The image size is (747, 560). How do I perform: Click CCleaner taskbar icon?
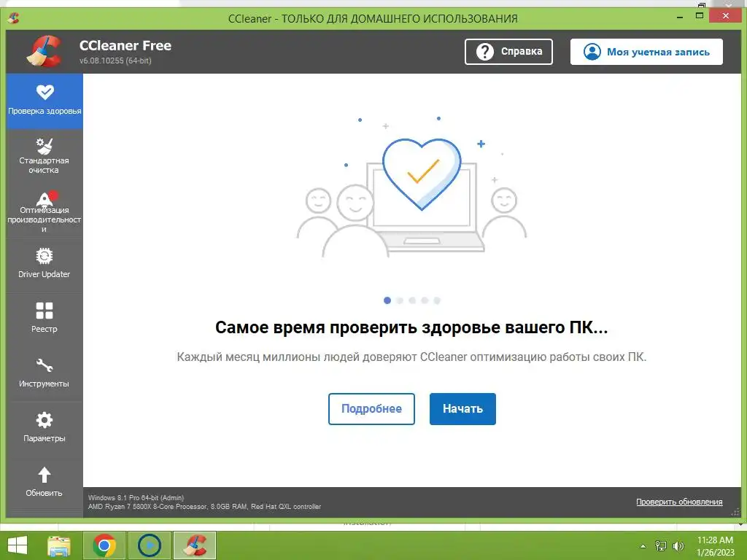point(194,545)
